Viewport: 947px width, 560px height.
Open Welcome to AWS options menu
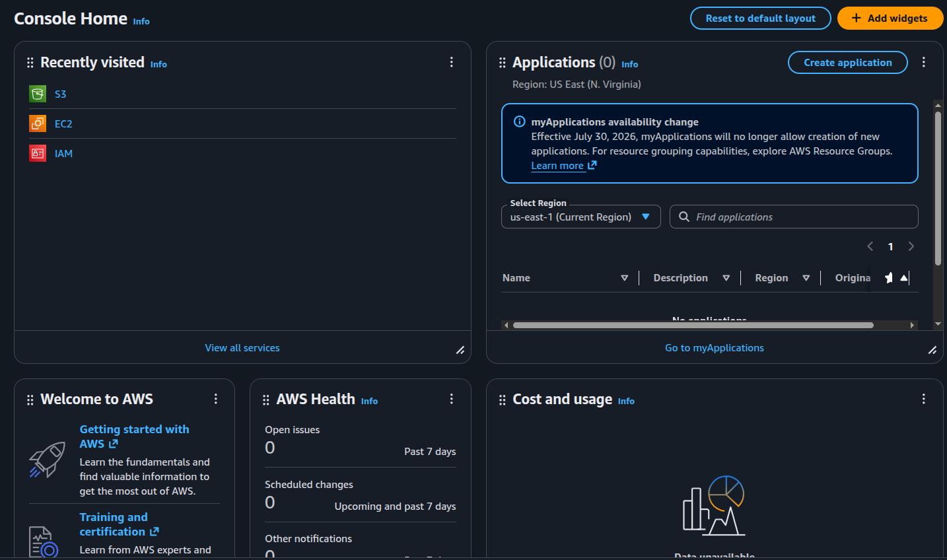215,399
